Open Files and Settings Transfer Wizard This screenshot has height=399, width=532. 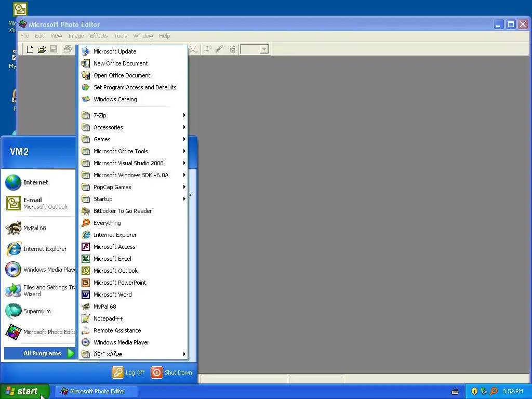tap(39, 290)
